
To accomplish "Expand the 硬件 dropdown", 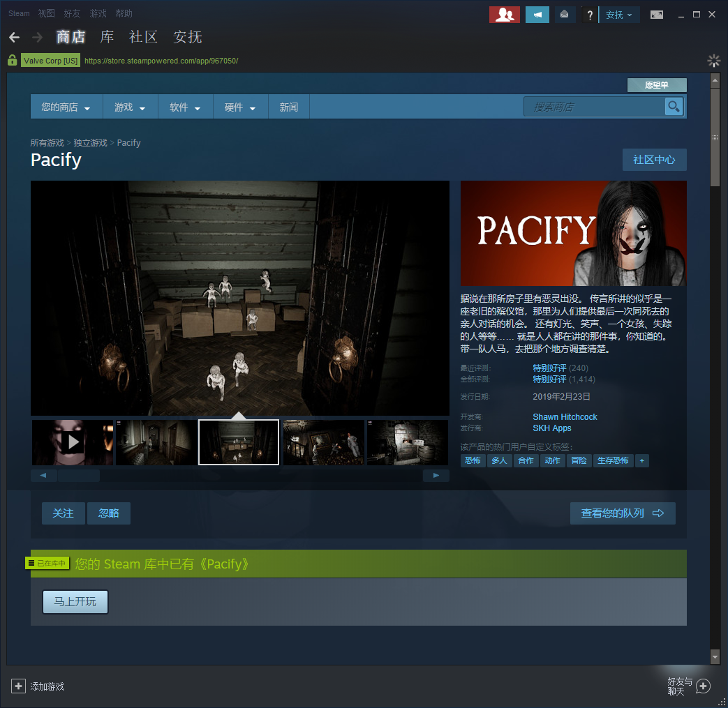I will [240, 107].
